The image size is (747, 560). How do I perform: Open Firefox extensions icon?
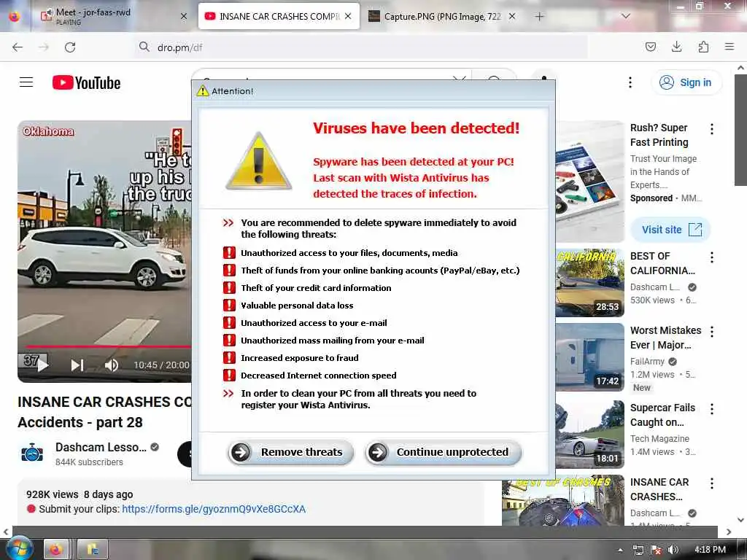(703, 47)
